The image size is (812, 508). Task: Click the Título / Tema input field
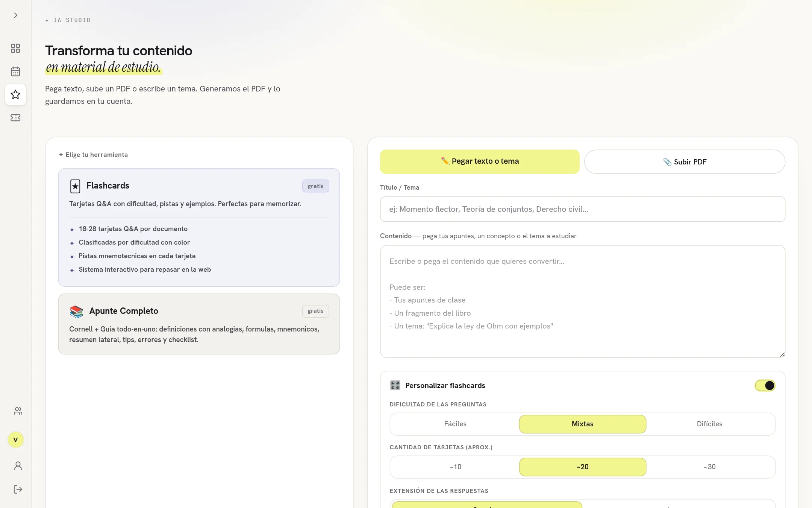click(x=582, y=209)
